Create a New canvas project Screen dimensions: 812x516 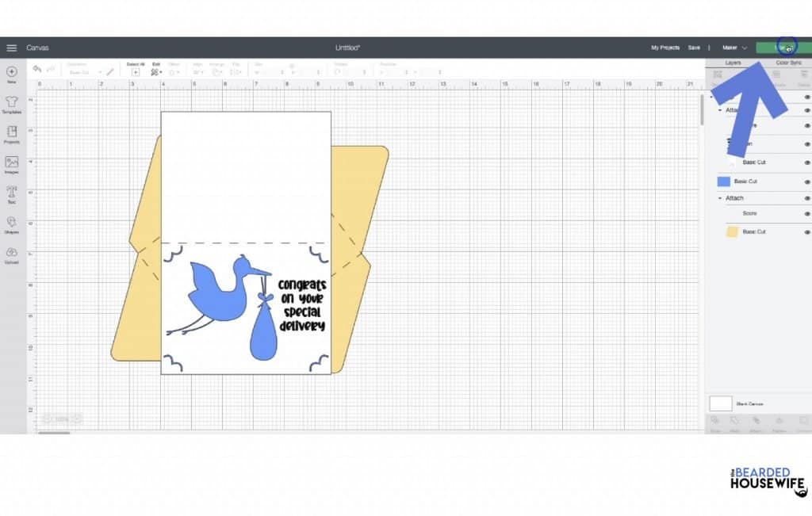click(12, 74)
